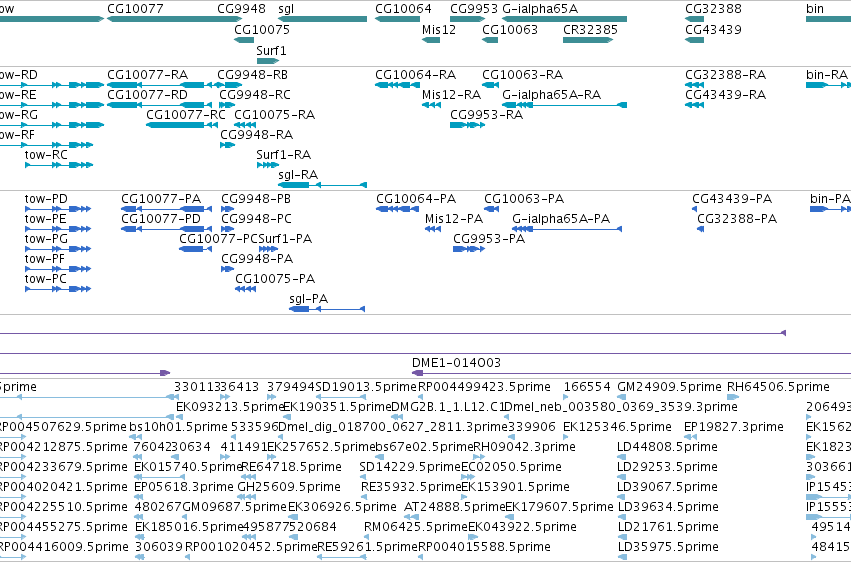Viewport: 851px width, 562px height.
Task: Select the sgl-RA transcript label
Action: click(297, 175)
